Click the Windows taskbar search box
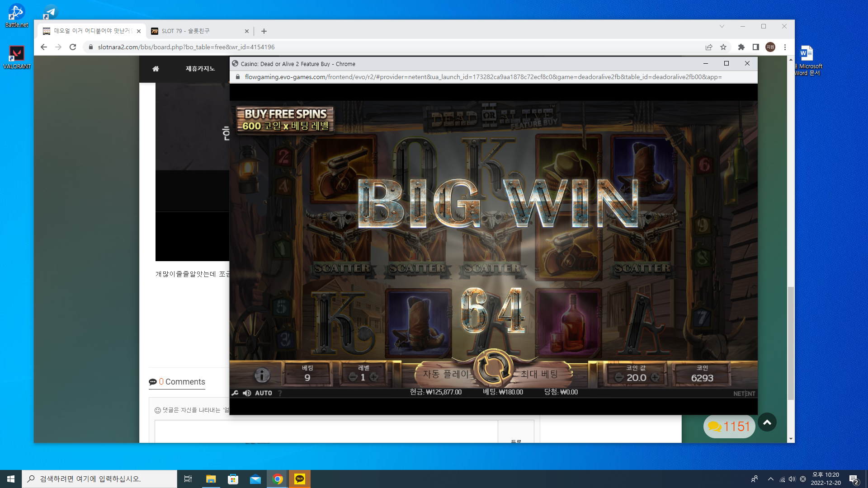The width and height of the screenshot is (868, 488). [99, 479]
